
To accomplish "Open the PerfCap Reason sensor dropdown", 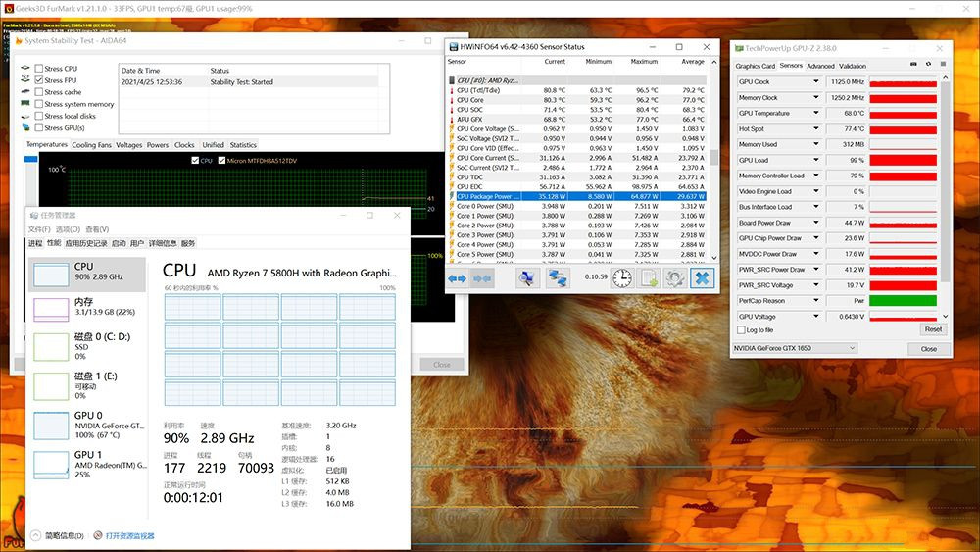I will [815, 301].
